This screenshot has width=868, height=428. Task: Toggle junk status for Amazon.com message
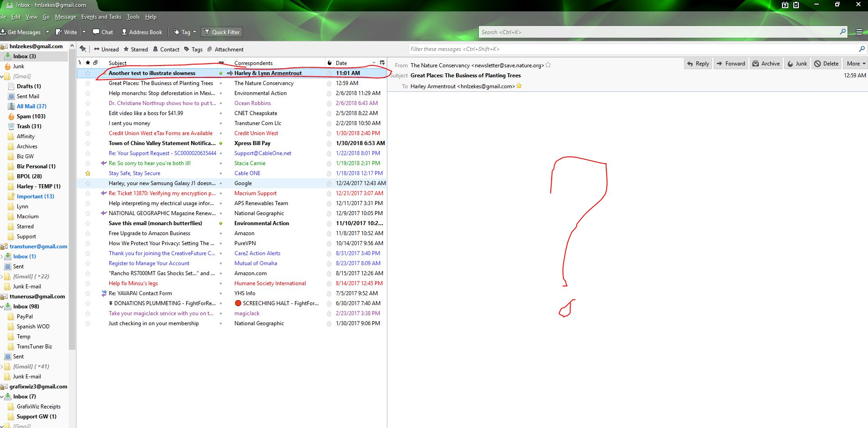click(330, 273)
